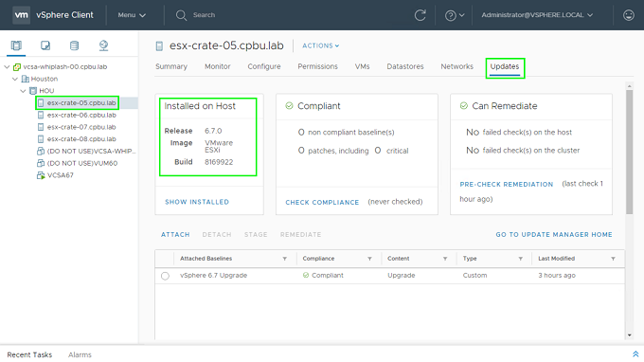644x362 pixels.
Task: Open the Administrator@VSPHERE.LOCAL user dropdown
Action: (x=537, y=15)
